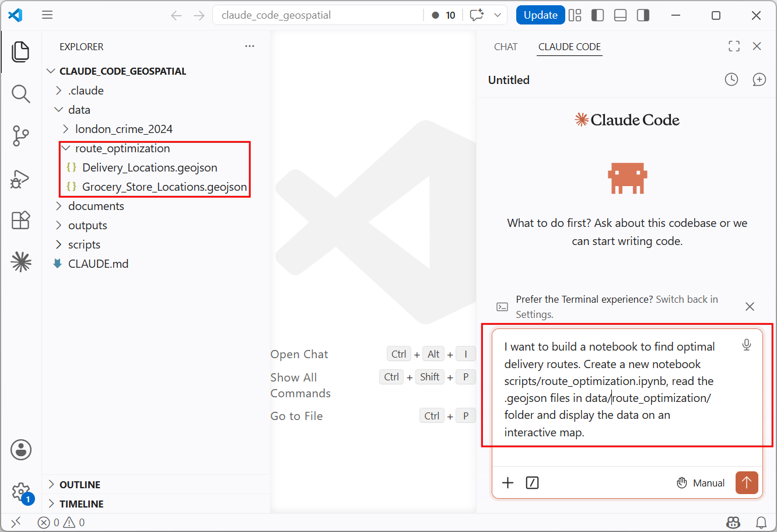
Task: View past conversations history icon
Action: point(731,79)
